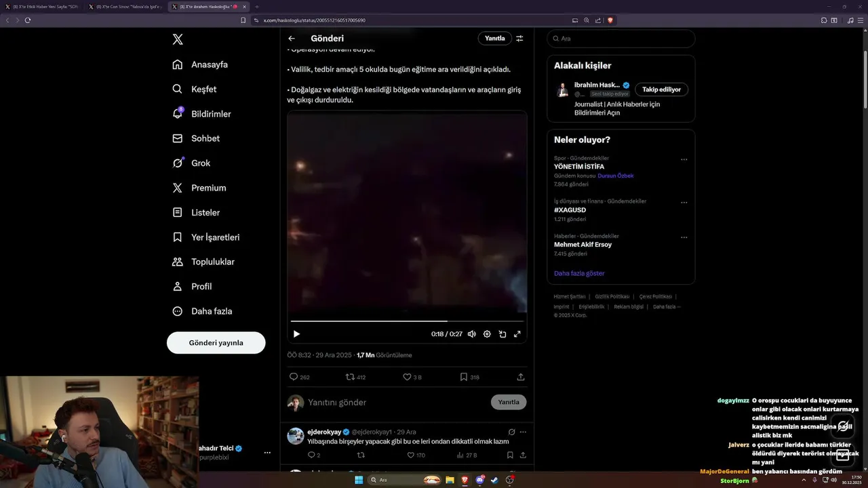Share the main post
Image resolution: width=868 pixels, height=488 pixels.
521,377
